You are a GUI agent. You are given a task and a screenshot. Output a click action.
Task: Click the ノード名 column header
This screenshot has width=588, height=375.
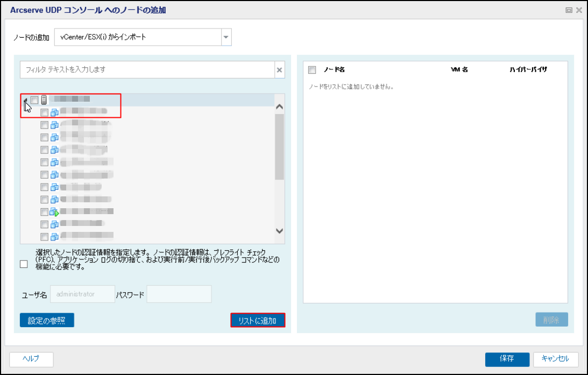point(334,69)
